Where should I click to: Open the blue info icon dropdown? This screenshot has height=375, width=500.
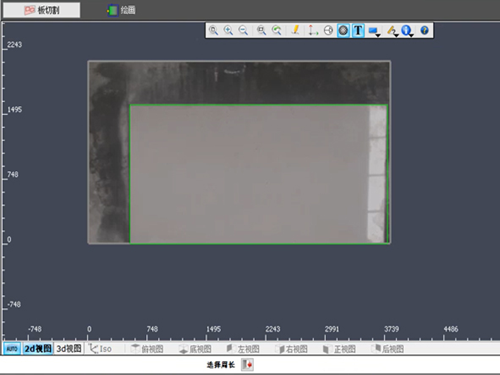tap(407, 31)
